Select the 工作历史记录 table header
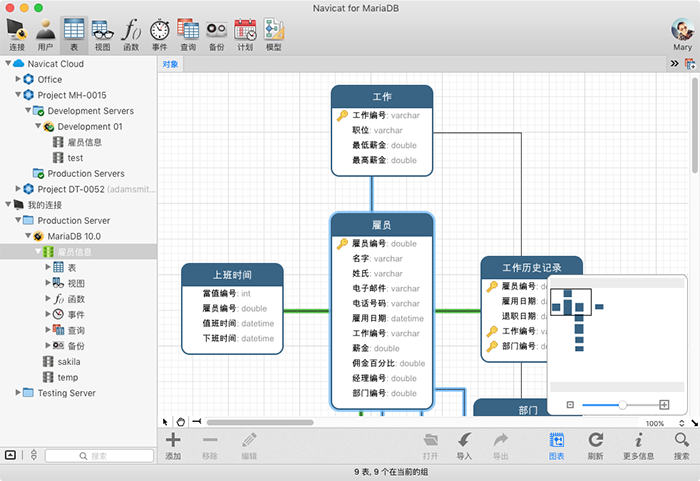This screenshot has height=481, width=700. point(532,268)
